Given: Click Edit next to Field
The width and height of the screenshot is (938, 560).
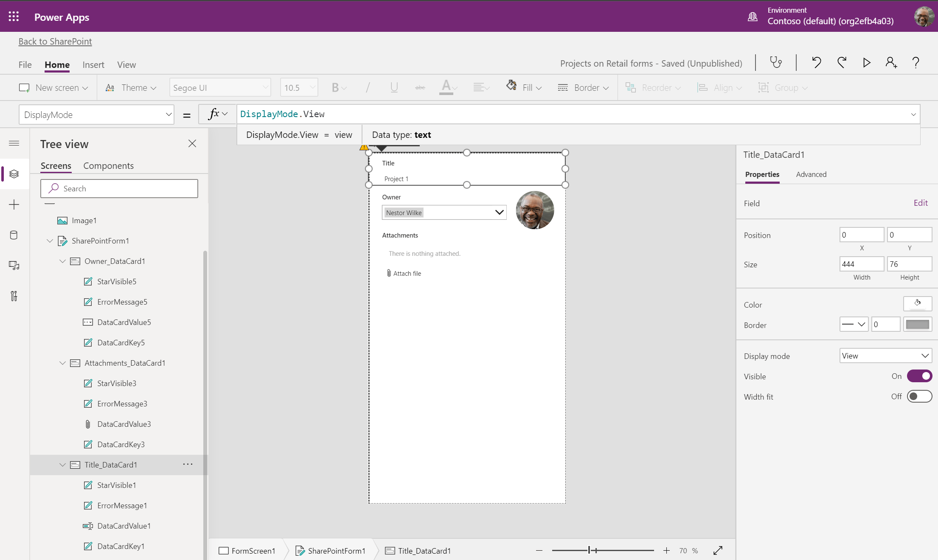Looking at the screenshot, I should (x=920, y=203).
